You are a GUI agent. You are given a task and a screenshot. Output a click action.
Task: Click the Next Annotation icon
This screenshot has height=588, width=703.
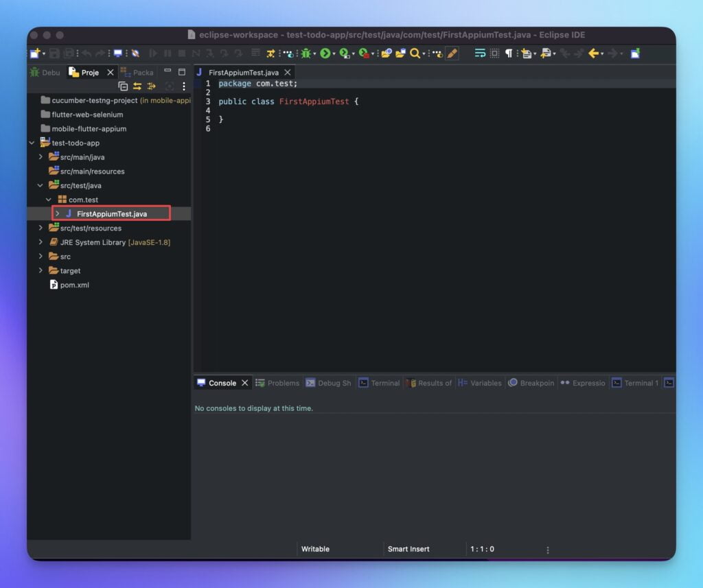[x=527, y=54]
